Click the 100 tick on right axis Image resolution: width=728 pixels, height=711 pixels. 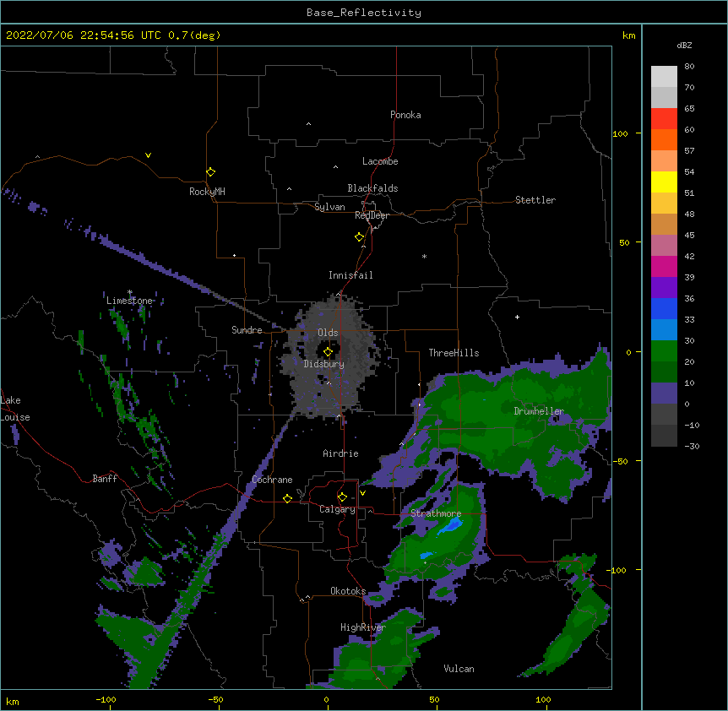(620, 133)
